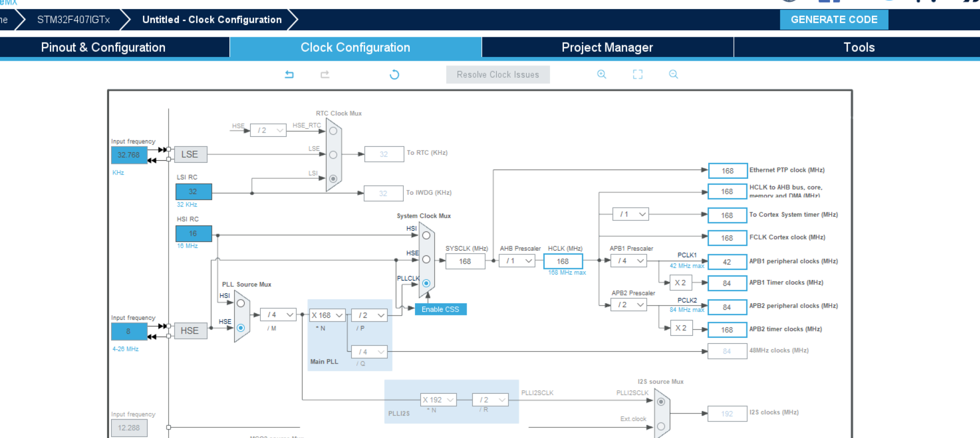Select HSE as System Clock source
Screen dimensions: 980x438
coord(426,260)
